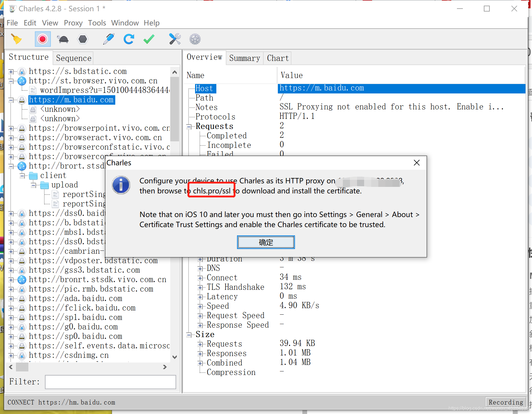The height and width of the screenshot is (414, 532).
Task: Collapse the http://st.browser.vivo.com.cn node
Action: (x=11, y=81)
